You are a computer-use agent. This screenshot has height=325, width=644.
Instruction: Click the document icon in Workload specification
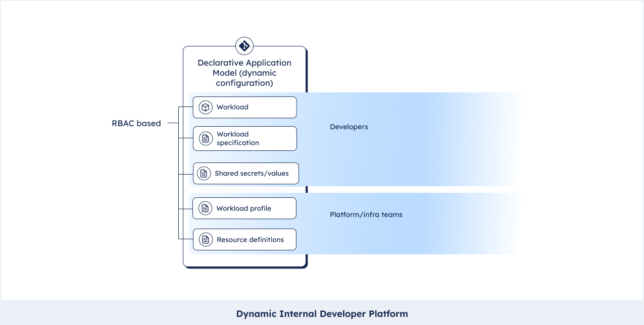point(205,138)
